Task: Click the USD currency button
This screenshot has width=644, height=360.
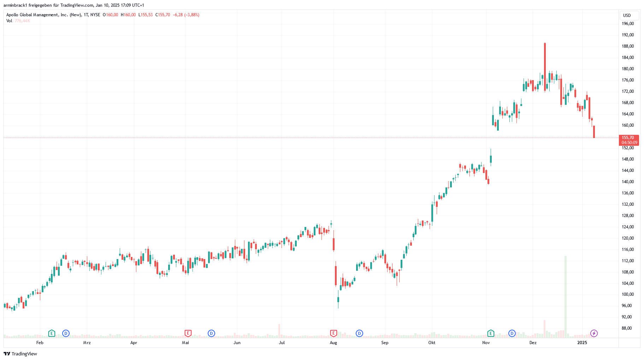Action: click(x=630, y=16)
